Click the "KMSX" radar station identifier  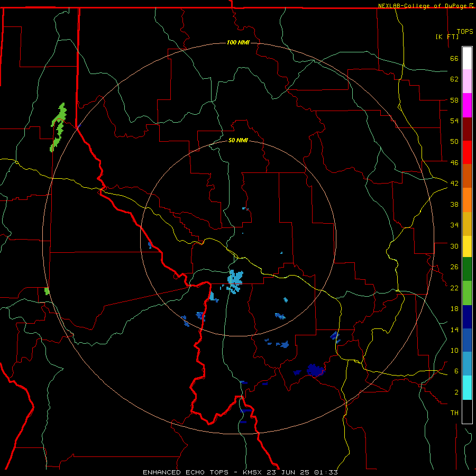click(x=253, y=472)
